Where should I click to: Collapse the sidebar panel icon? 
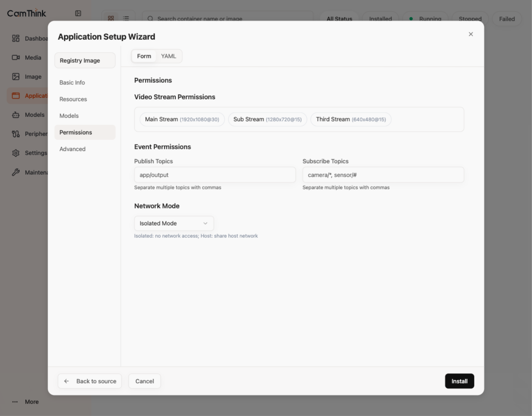pyautogui.click(x=78, y=13)
